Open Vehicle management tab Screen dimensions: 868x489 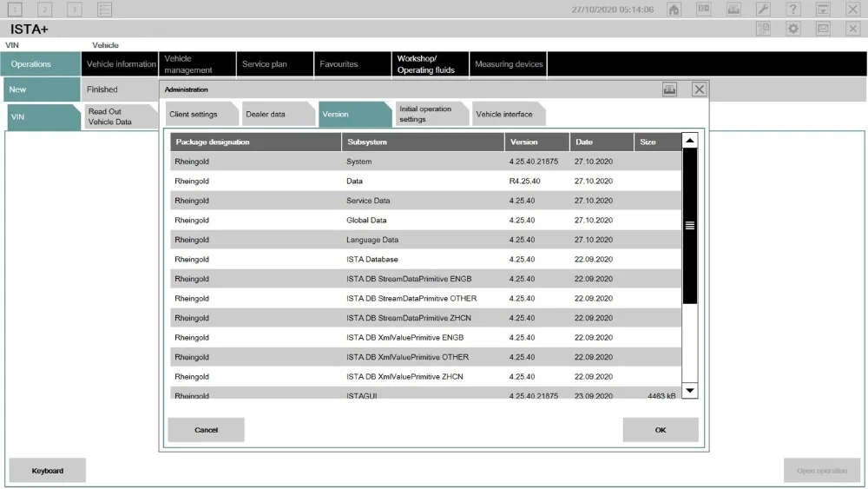click(x=197, y=64)
